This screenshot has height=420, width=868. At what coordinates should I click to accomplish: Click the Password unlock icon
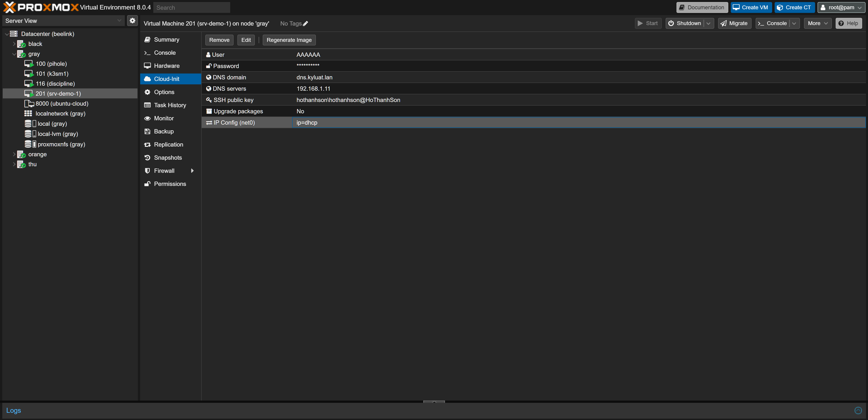209,66
